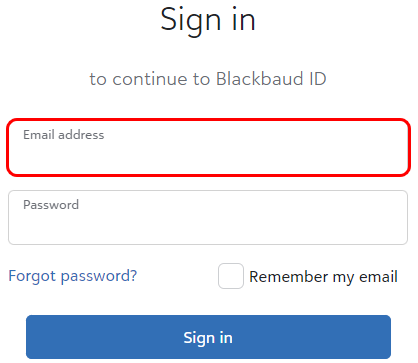Click 'to continue to Blackbaud ID' subtitle

[x=208, y=79]
